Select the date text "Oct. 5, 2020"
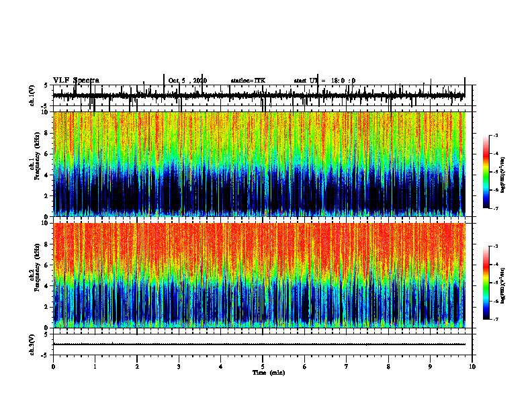532x411 pixels. [x=187, y=81]
